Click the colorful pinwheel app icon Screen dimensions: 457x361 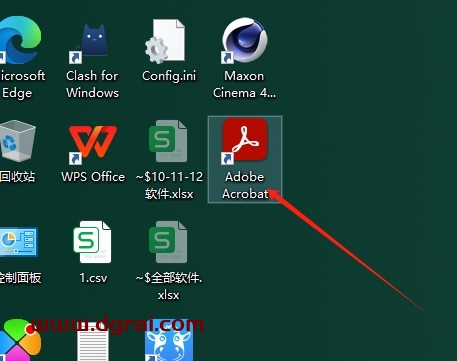(20, 340)
